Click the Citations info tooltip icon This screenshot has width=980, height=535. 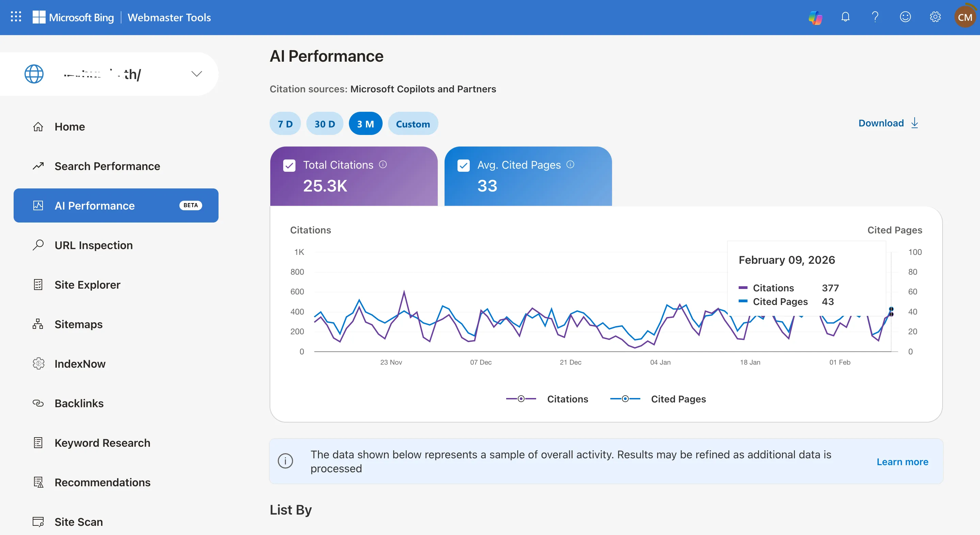[x=383, y=165]
